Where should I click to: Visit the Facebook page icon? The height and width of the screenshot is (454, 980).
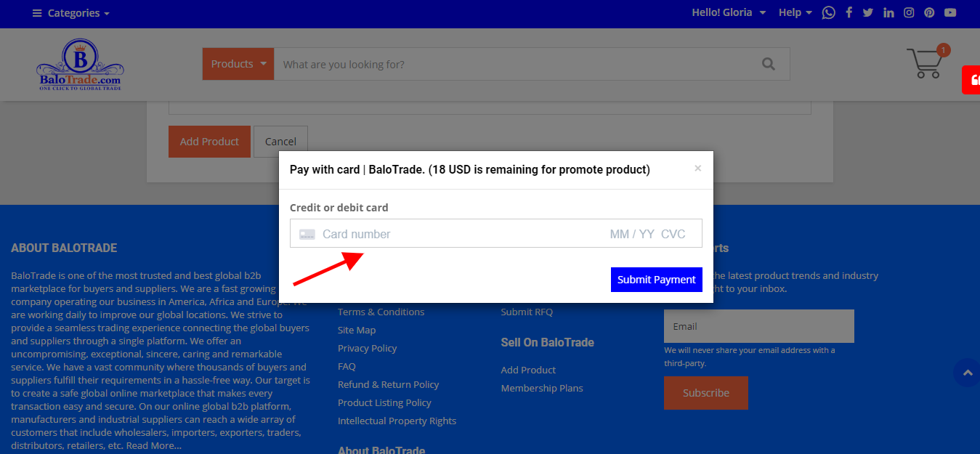pyautogui.click(x=849, y=12)
